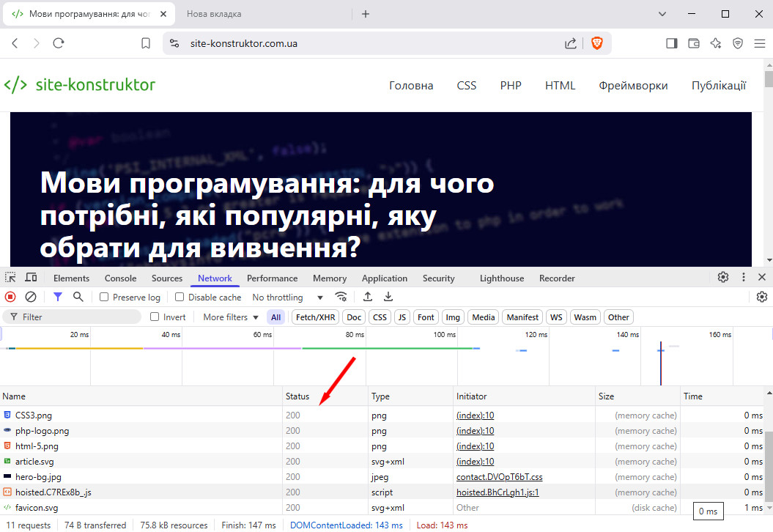The height and width of the screenshot is (532, 773).
Task: Switch to the Lighthouse panel
Action: click(501, 278)
